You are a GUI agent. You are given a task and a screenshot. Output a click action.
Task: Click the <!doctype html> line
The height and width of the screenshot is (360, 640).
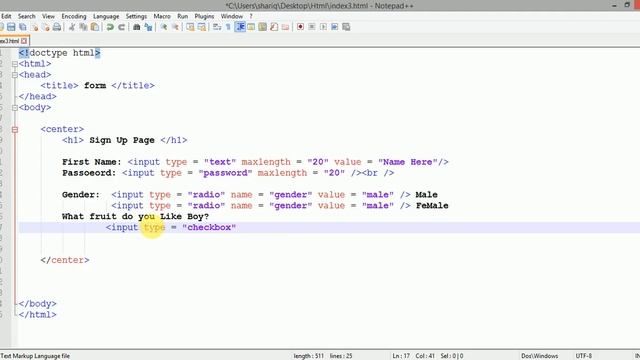click(60, 53)
